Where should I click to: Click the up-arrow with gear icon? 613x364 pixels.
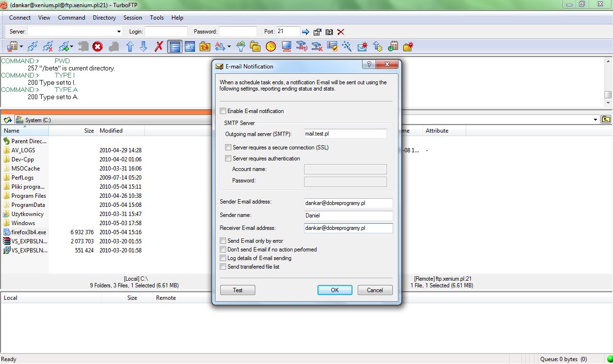click(377, 46)
